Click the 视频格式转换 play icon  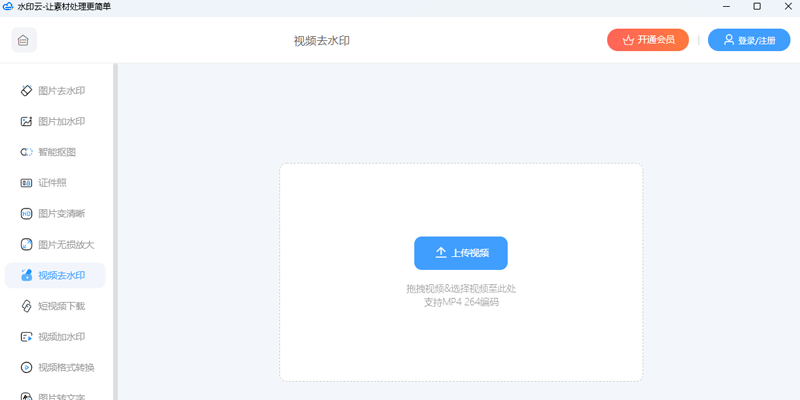coord(26,367)
